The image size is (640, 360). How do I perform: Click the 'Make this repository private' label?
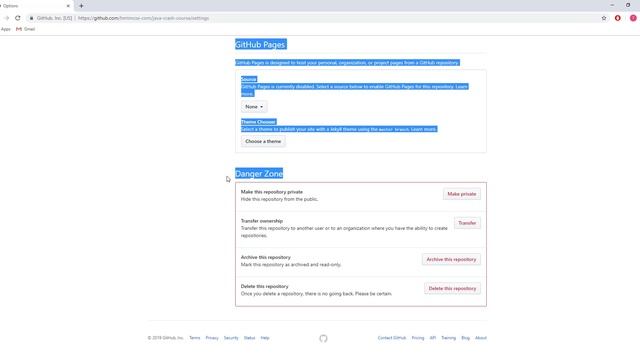(272, 192)
